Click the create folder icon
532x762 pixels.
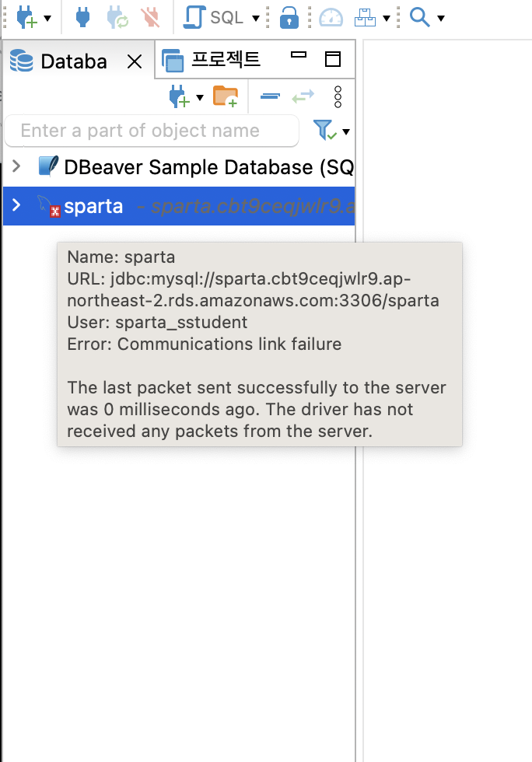pyautogui.click(x=226, y=96)
